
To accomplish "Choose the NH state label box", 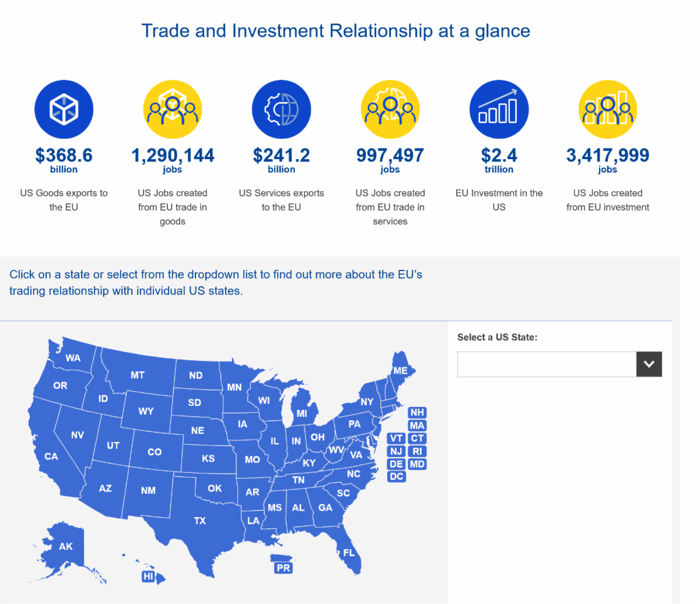I will point(417,413).
